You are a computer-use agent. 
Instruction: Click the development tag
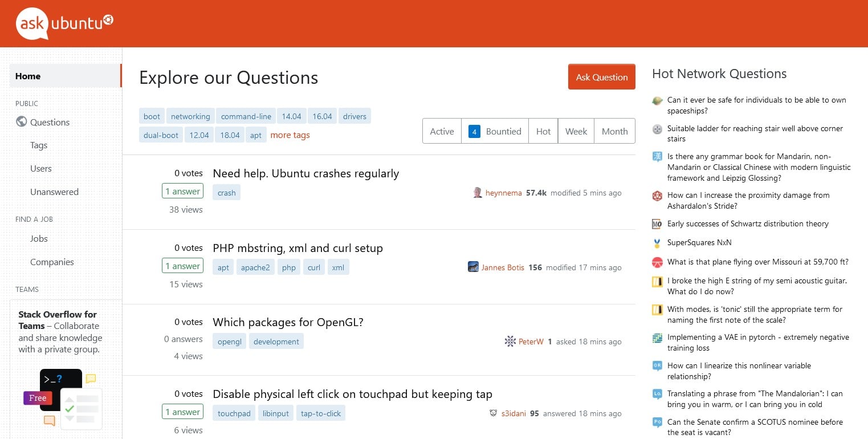coord(276,342)
